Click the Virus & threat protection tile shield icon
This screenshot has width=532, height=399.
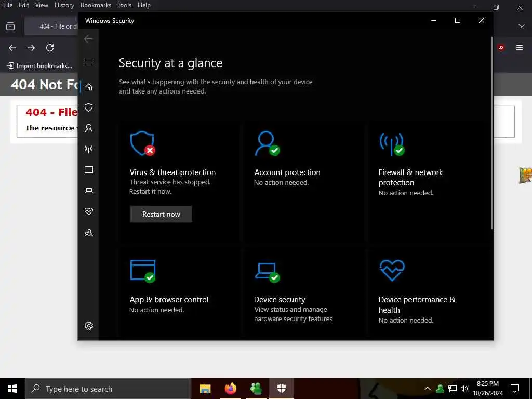[x=142, y=143]
